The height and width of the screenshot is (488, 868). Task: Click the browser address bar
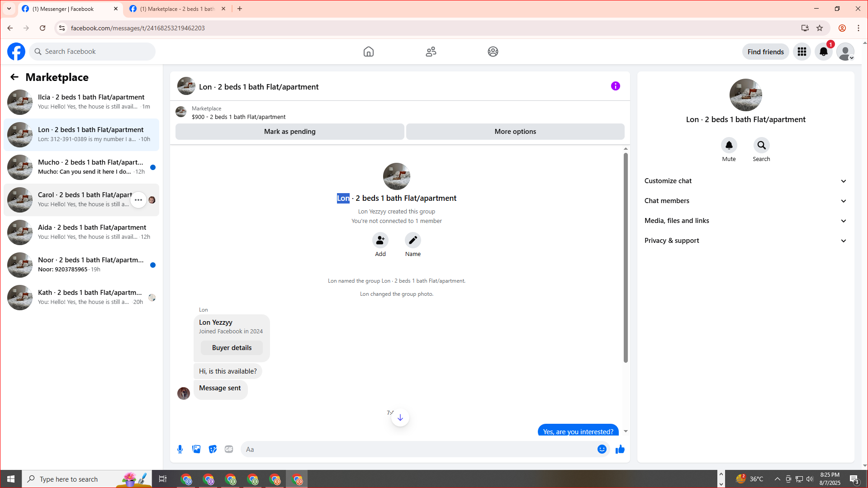pos(430,28)
